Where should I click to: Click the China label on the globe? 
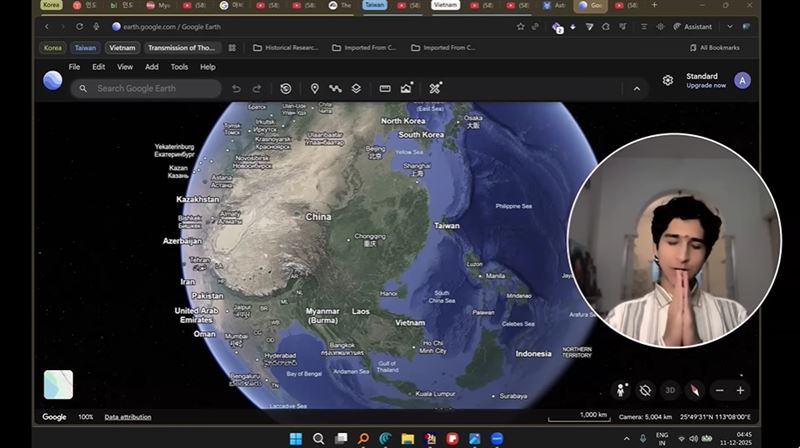click(x=318, y=217)
